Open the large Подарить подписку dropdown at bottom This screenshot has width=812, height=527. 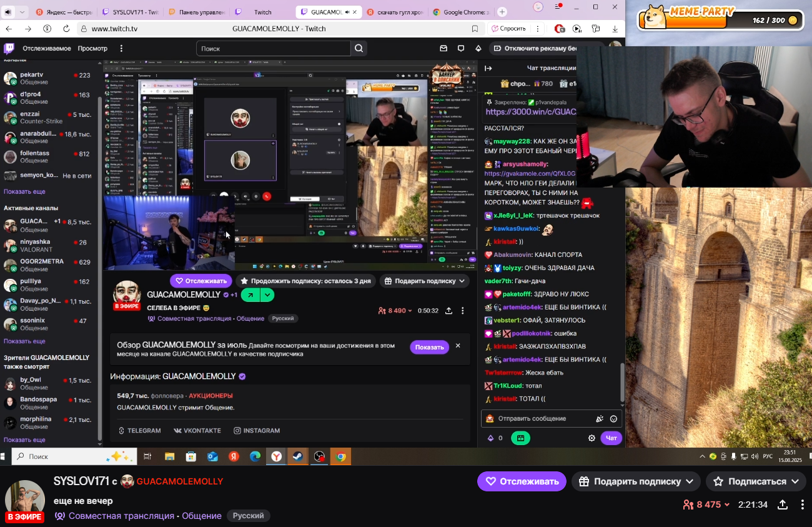click(x=636, y=481)
